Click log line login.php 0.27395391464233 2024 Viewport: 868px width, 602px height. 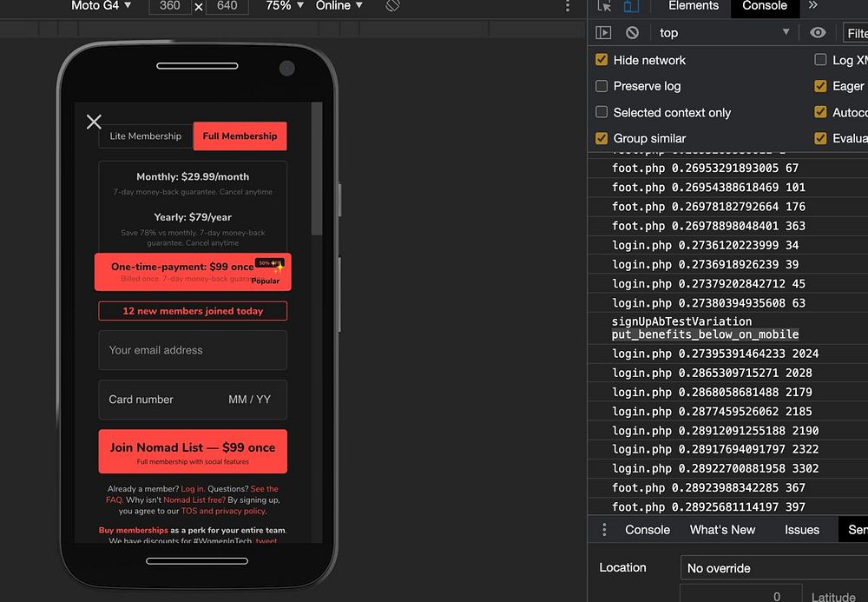tap(715, 354)
